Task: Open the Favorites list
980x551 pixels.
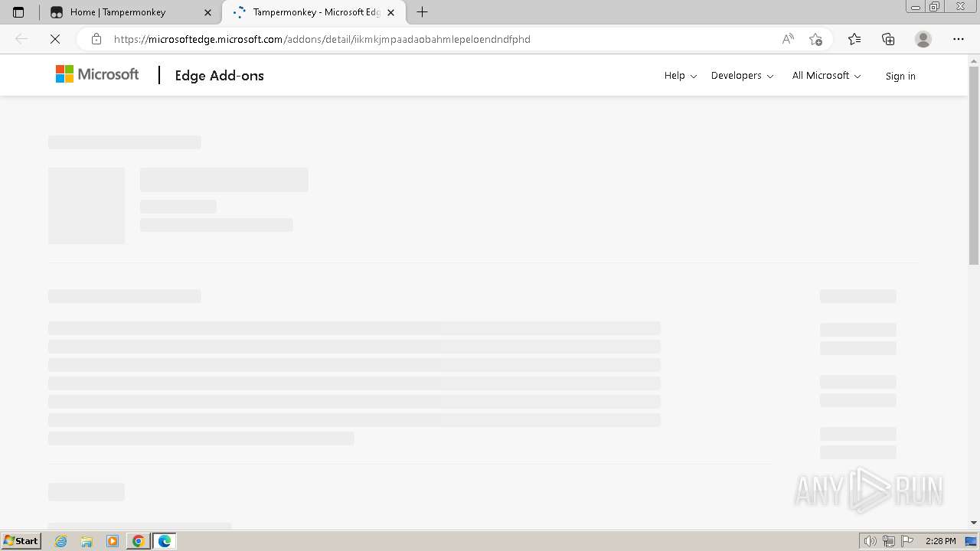Action: (854, 39)
